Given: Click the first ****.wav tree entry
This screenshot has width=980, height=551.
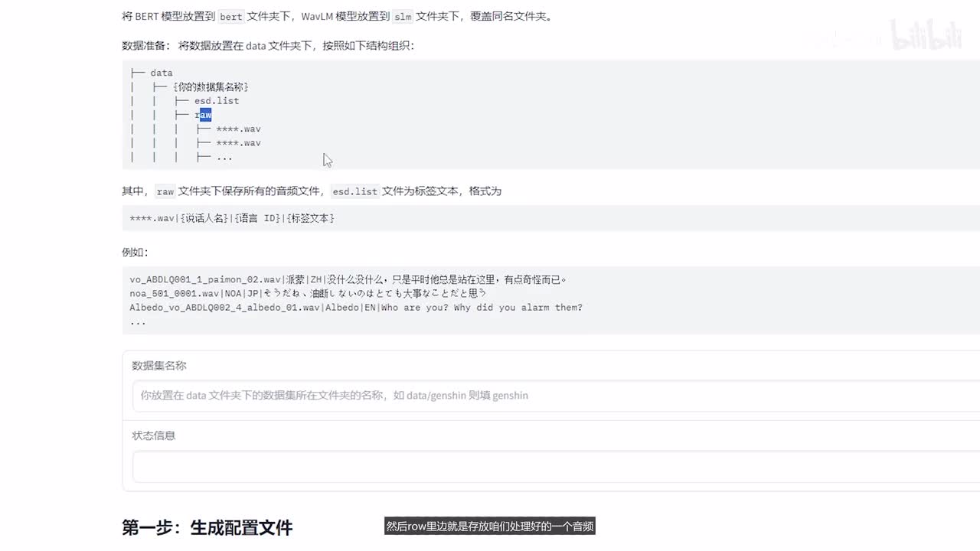Looking at the screenshot, I should (x=238, y=129).
